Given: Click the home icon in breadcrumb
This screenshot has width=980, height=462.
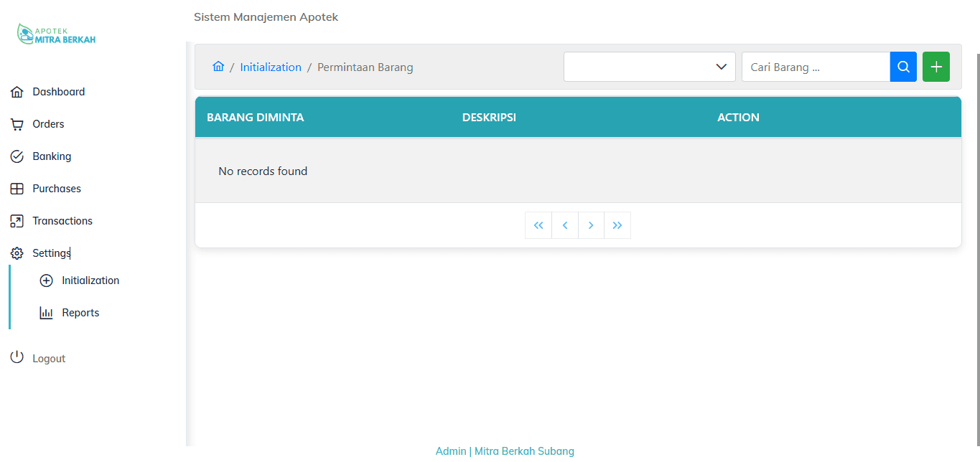Looking at the screenshot, I should [x=218, y=67].
